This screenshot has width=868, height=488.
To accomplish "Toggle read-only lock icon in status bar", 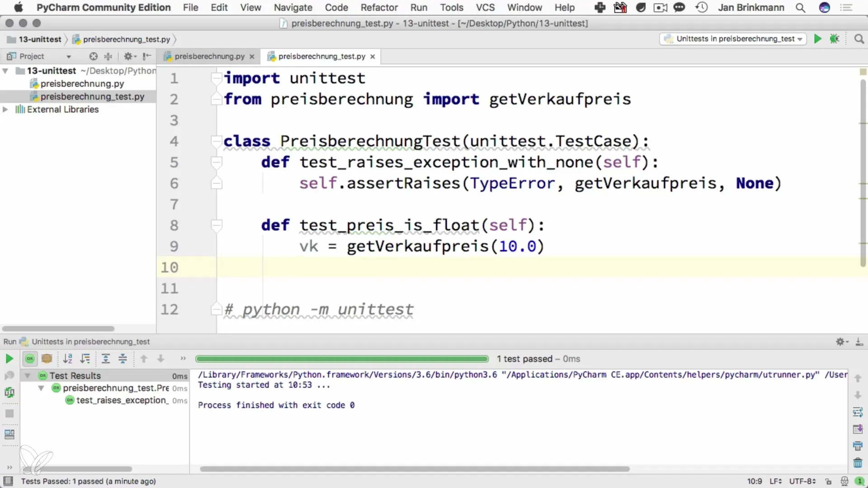I will click(x=828, y=482).
